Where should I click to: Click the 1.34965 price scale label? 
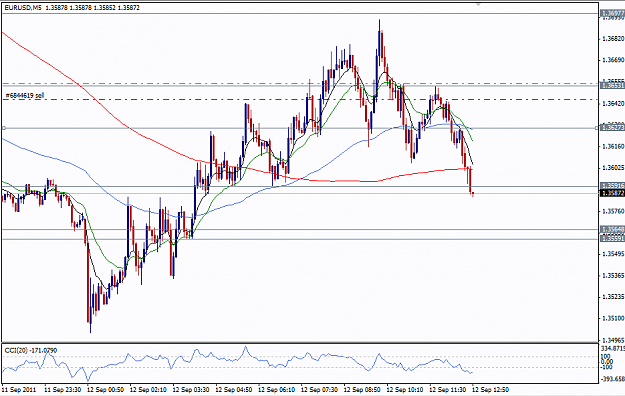(613, 340)
